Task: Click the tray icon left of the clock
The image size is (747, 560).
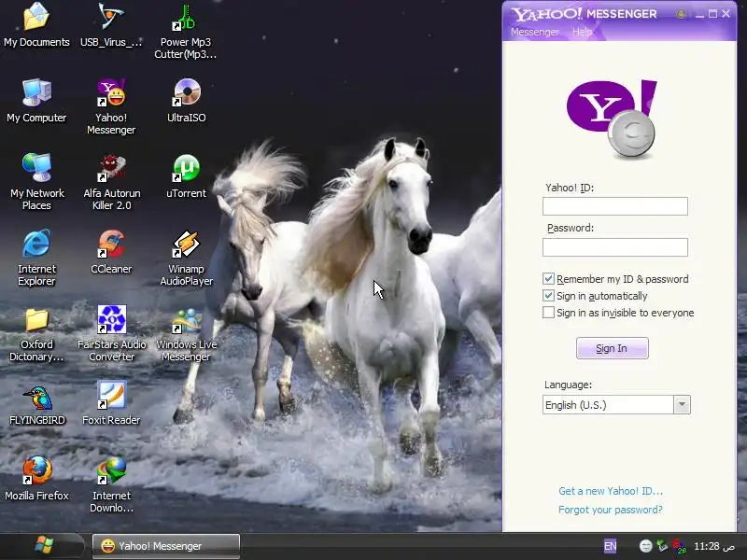Action: click(679, 546)
